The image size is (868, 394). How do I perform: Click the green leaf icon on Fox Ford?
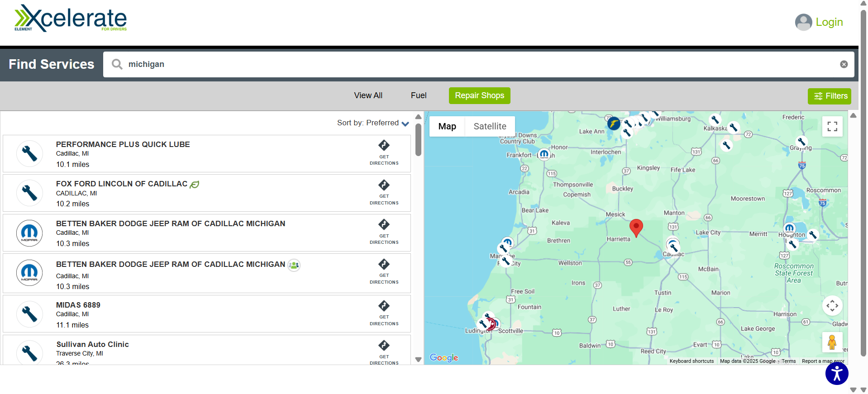(195, 185)
